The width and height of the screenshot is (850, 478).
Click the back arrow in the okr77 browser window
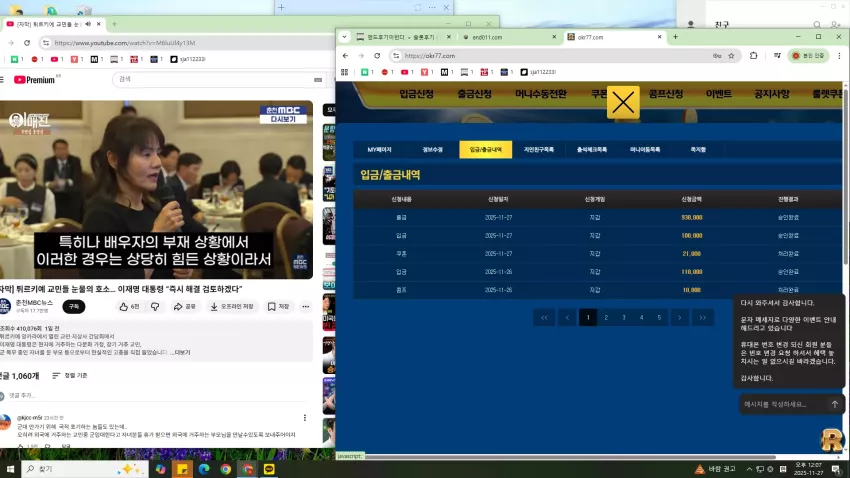tap(345, 56)
